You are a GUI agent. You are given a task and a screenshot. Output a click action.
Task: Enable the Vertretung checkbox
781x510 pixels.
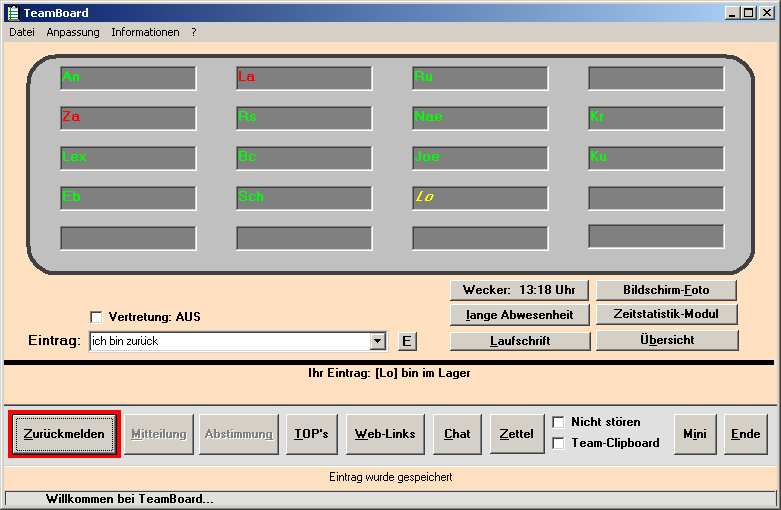click(x=97, y=317)
